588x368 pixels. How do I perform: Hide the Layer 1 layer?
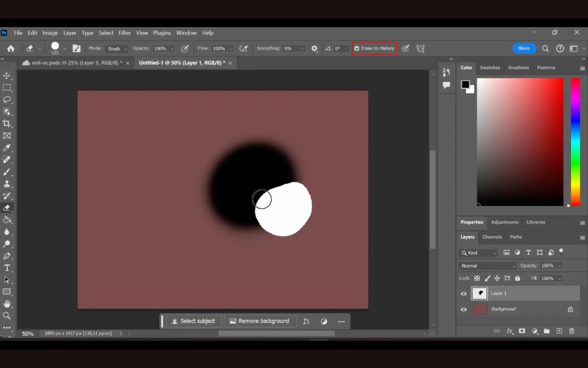[464, 294]
